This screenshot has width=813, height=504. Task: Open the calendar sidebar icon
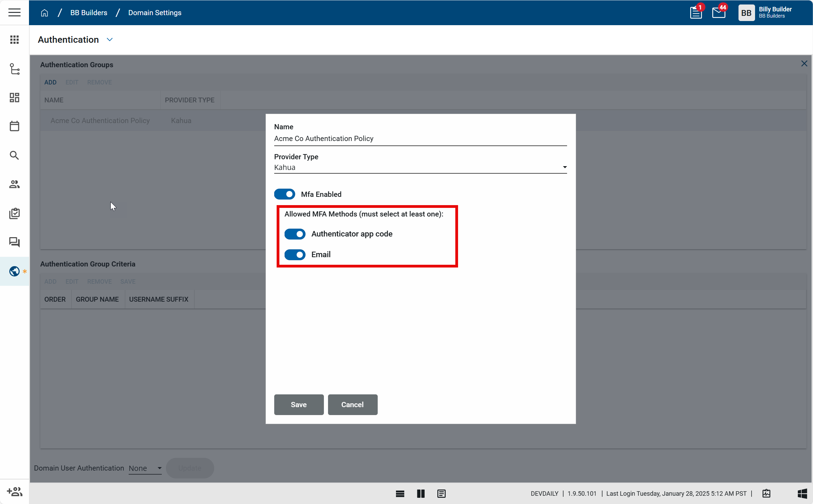point(14,126)
